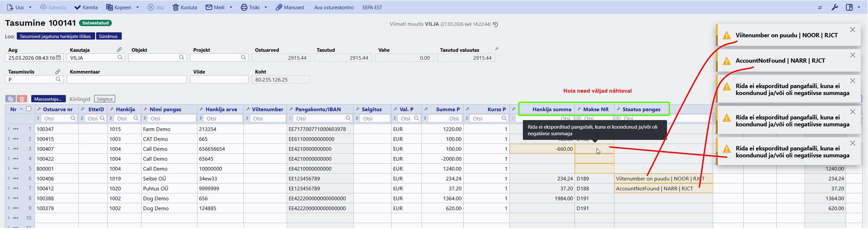868x230 pixels.
Task: Open Ava ostureskontro in top toolbar
Action: click(334, 7)
